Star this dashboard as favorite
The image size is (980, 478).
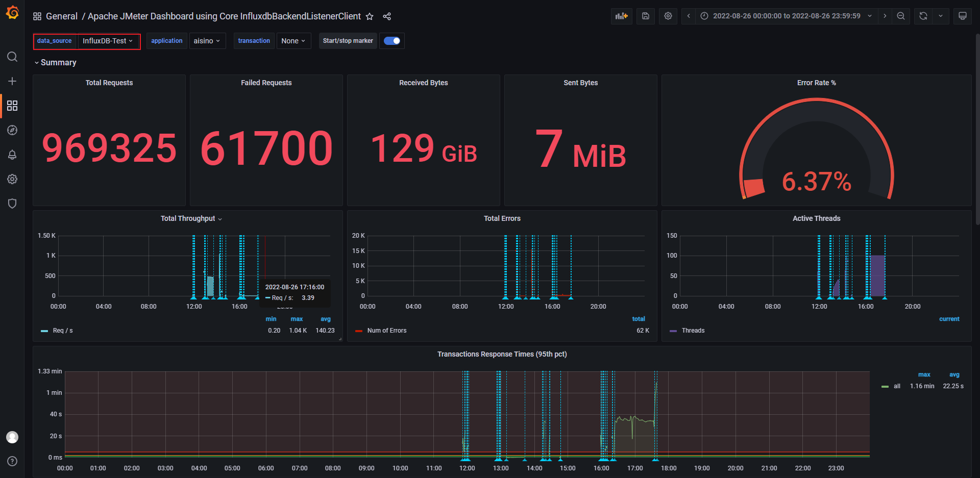click(x=370, y=16)
